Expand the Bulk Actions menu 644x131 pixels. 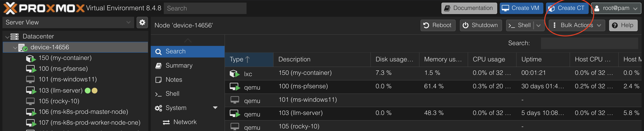coord(577,25)
